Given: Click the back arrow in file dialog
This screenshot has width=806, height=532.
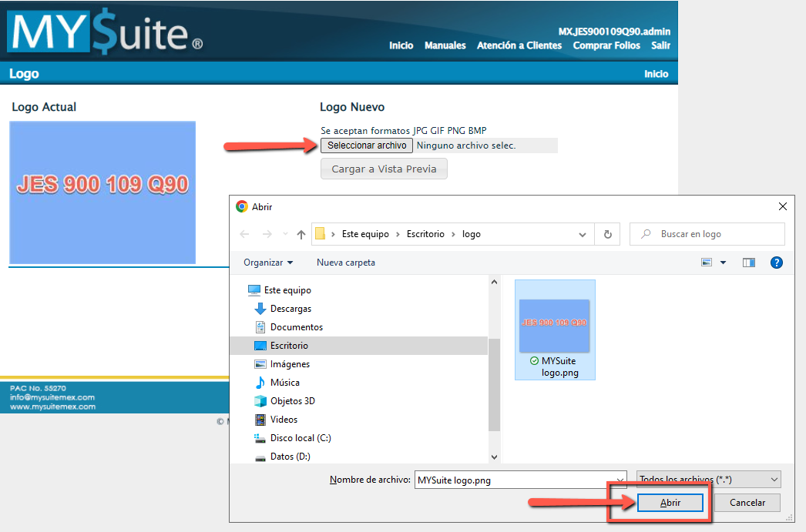Looking at the screenshot, I should 245,234.
